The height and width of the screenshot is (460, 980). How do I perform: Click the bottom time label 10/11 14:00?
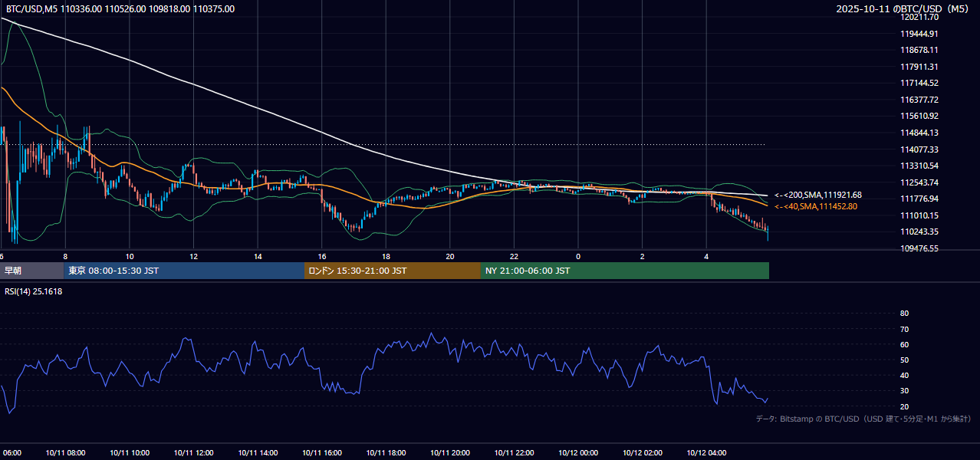tap(258, 453)
